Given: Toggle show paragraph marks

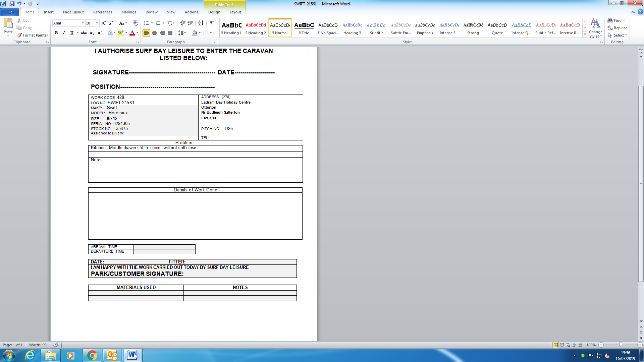Looking at the screenshot, I should pyautogui.click(x=212, y=23).
